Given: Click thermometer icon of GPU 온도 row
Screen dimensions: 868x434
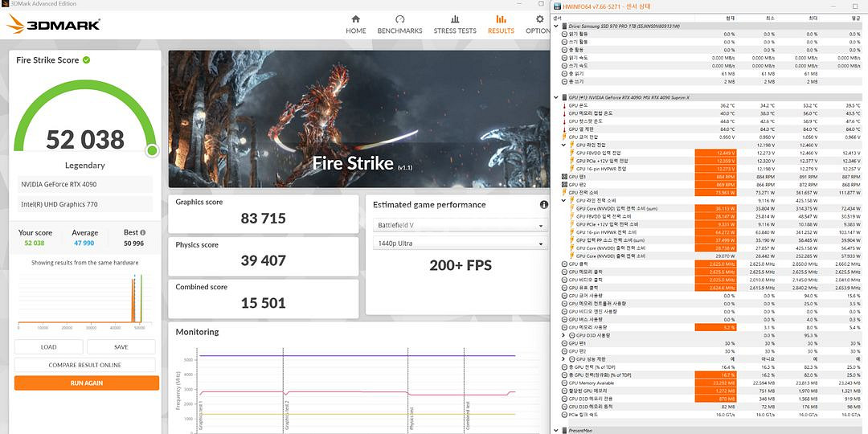Looking at the screenshot, I should click(x=564, y=105).
